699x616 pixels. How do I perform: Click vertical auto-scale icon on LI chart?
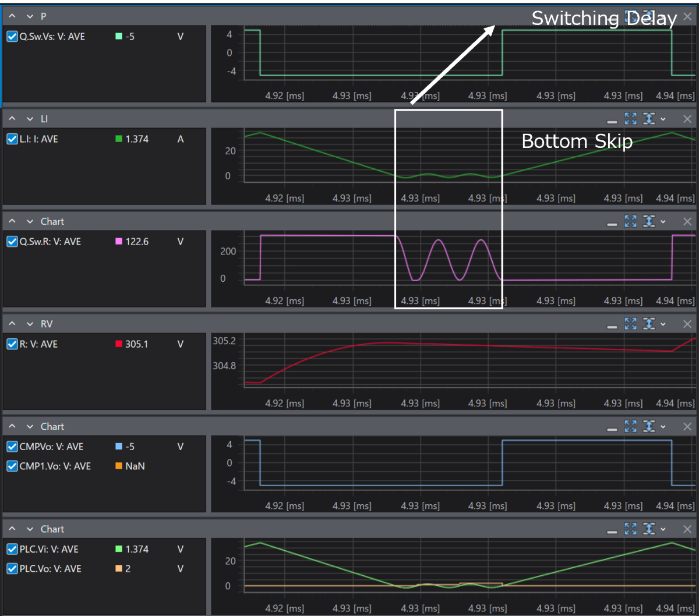coord(648,119)
